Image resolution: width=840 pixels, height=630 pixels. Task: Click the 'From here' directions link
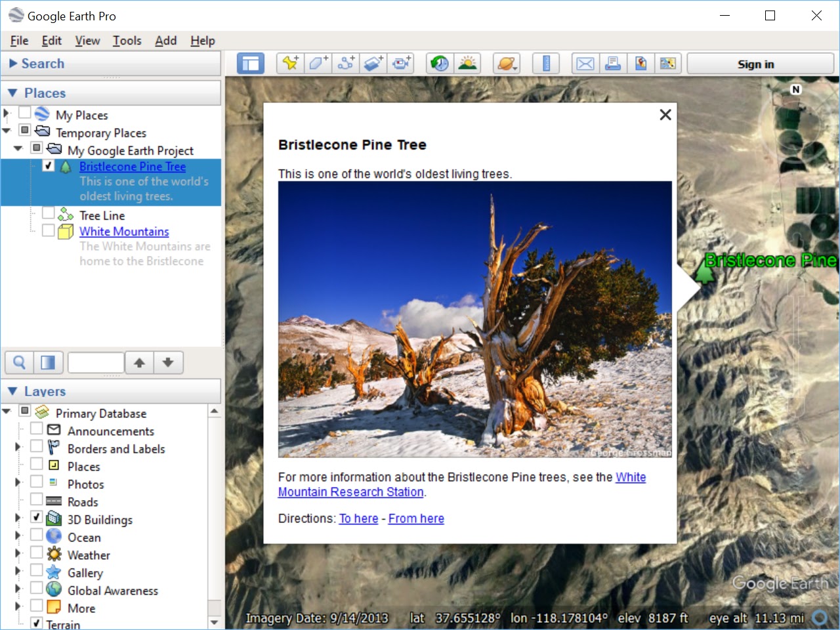point(416,518)
